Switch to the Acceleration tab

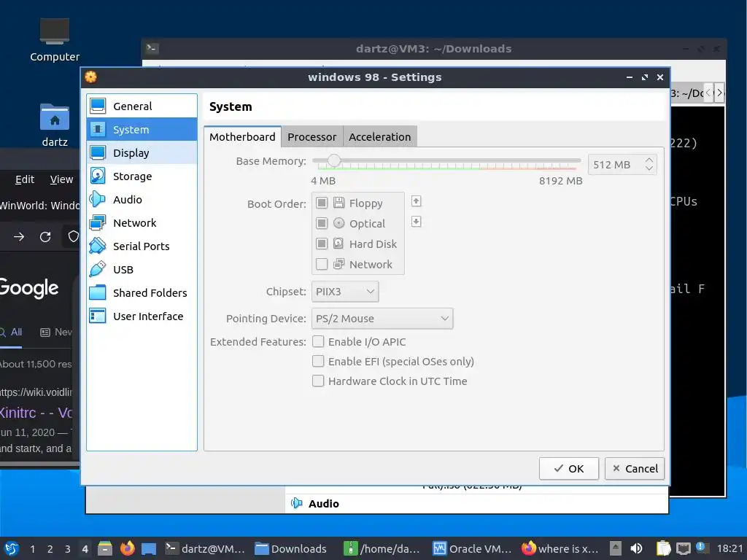(379, 136)
